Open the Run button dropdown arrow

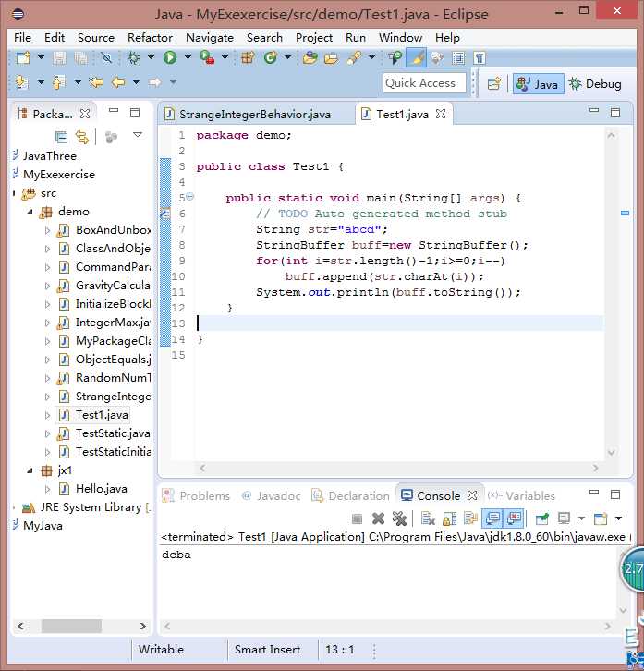188,57
